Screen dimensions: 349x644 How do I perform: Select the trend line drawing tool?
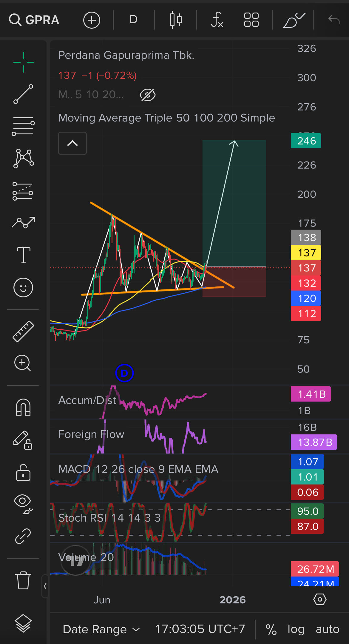click(x=23, y=94)
